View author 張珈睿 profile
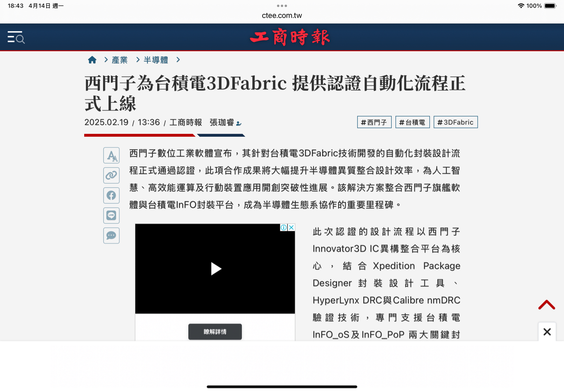 (222, 122)
